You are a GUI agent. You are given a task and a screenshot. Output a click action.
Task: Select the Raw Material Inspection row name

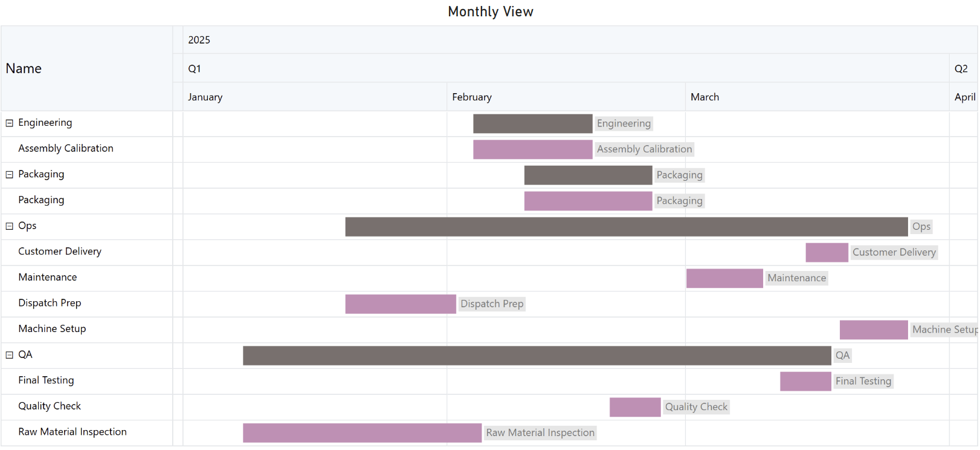coord(73,432)
